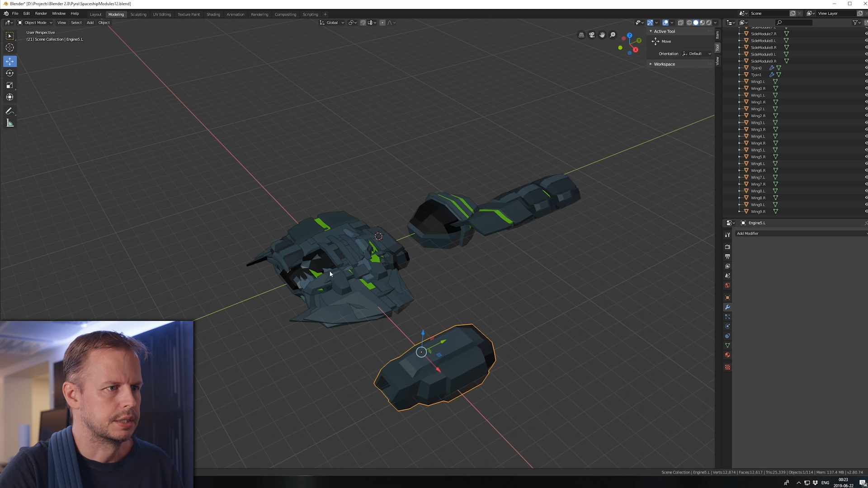
Task: Select Wing3.L in the outliner
Action: point(758,122)
